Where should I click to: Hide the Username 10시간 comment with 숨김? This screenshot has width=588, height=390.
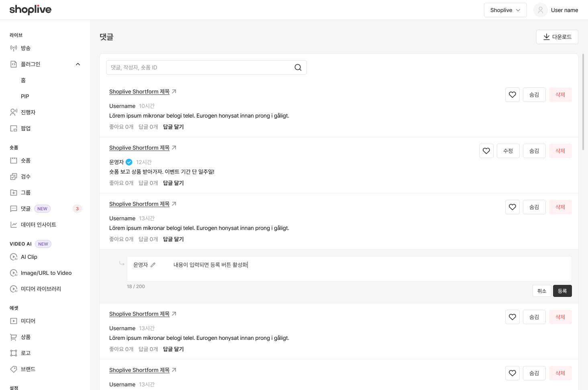pyautogui.click(x=534, y=95)
